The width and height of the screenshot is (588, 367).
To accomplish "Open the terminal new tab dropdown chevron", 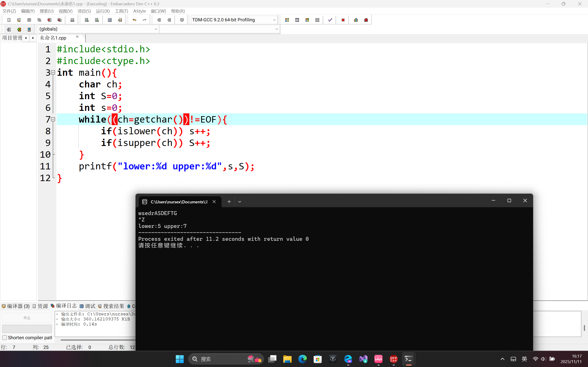I will tap(240, 202).
